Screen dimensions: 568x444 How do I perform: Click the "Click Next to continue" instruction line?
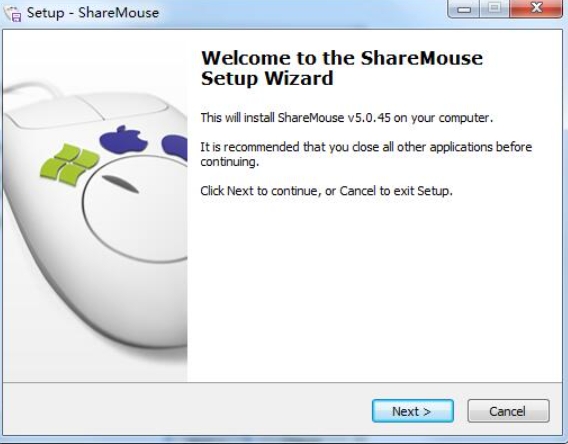[x=326, y=190]
